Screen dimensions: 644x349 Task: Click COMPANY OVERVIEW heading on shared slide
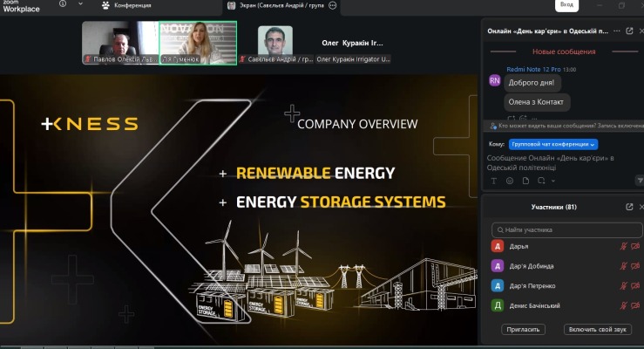(x=357, y=124)
